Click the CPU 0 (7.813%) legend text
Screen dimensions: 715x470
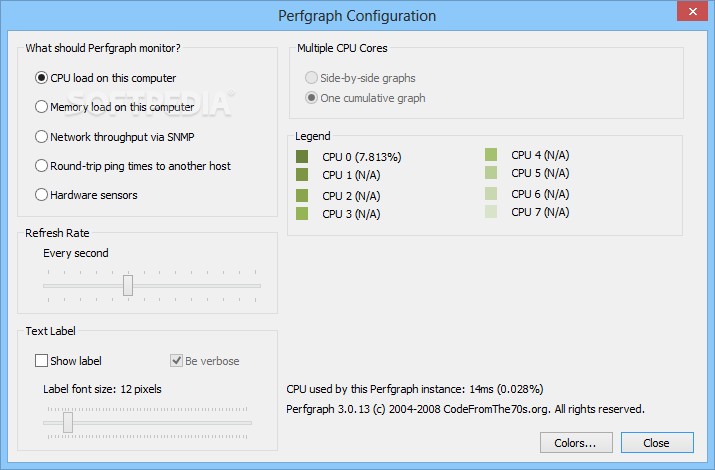[x=362, y=157]
